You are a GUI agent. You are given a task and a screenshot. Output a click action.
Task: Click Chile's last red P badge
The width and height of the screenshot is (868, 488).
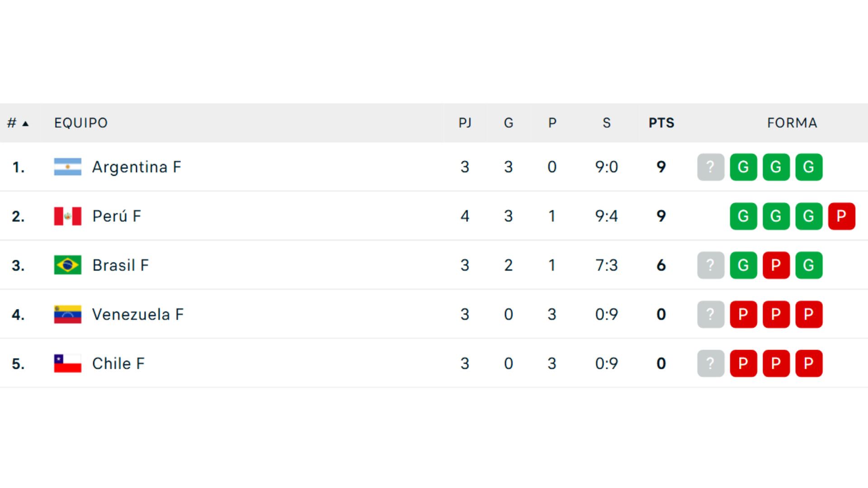coord(809,363)
